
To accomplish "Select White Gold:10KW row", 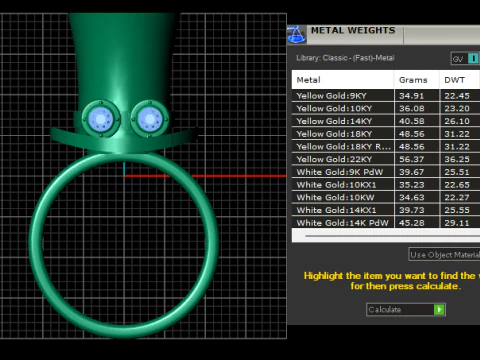I will pos(386,197).
